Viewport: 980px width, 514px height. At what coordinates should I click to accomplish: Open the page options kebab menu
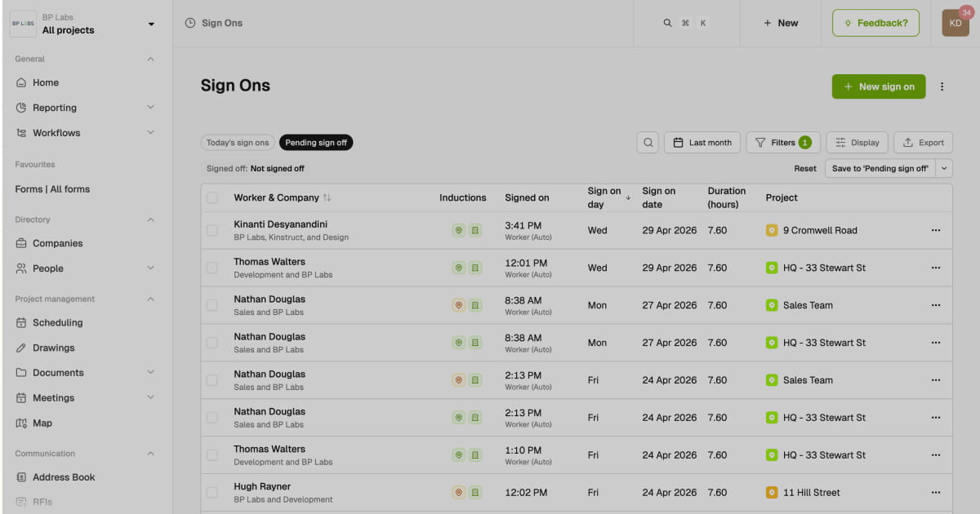(942, 86)
